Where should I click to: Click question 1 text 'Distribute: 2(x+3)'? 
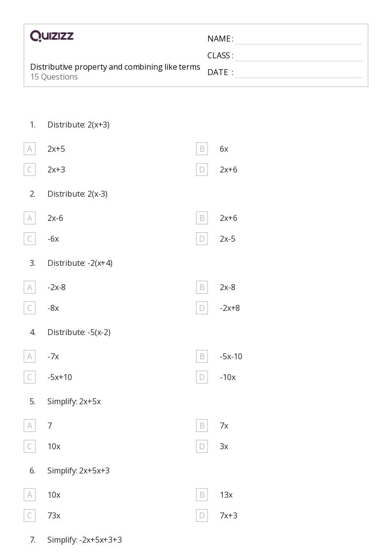click(78, 125)
